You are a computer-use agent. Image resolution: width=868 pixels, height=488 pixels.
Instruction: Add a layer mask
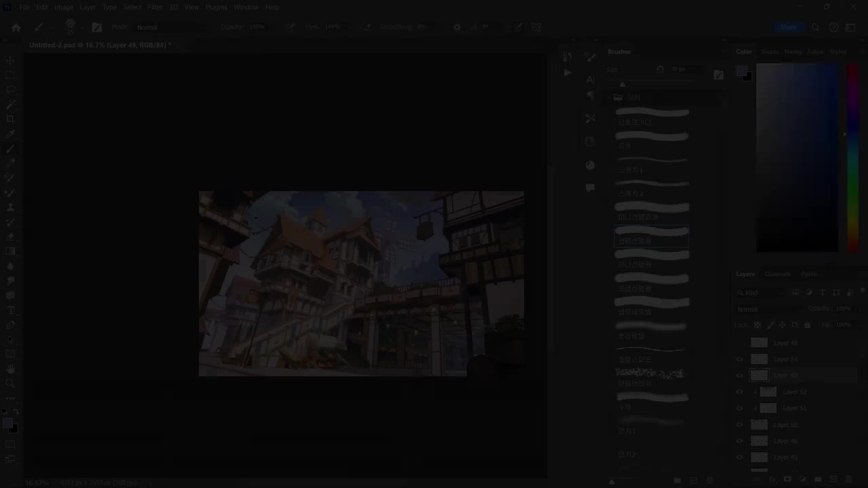click(787, 480)
